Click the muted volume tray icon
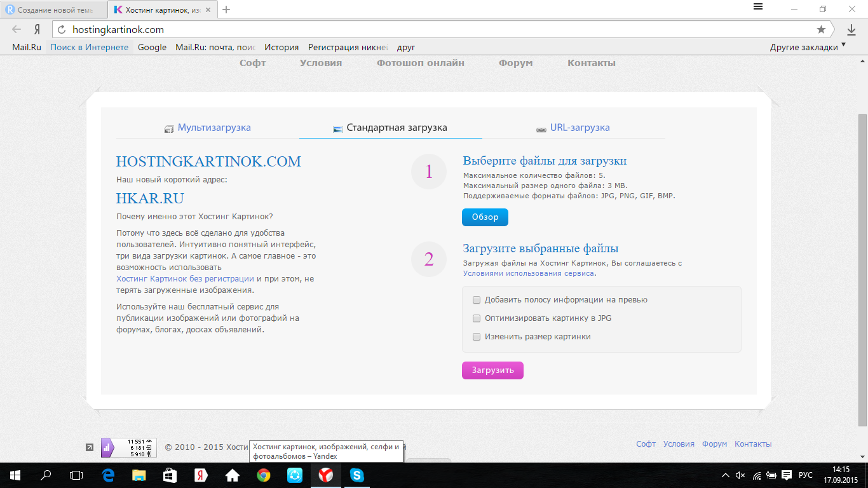The height and width of the screenshot is (488, 868). click(x=740, y=475)
